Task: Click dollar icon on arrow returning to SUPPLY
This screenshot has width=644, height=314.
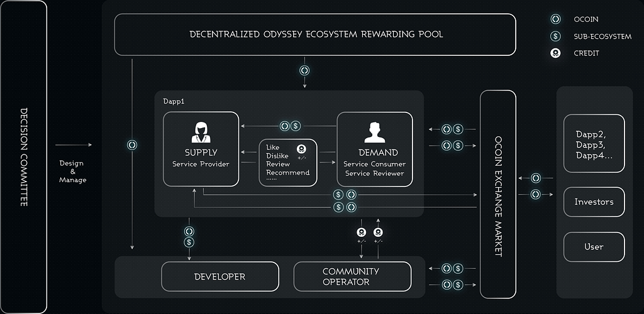Action: pos(338,207)
